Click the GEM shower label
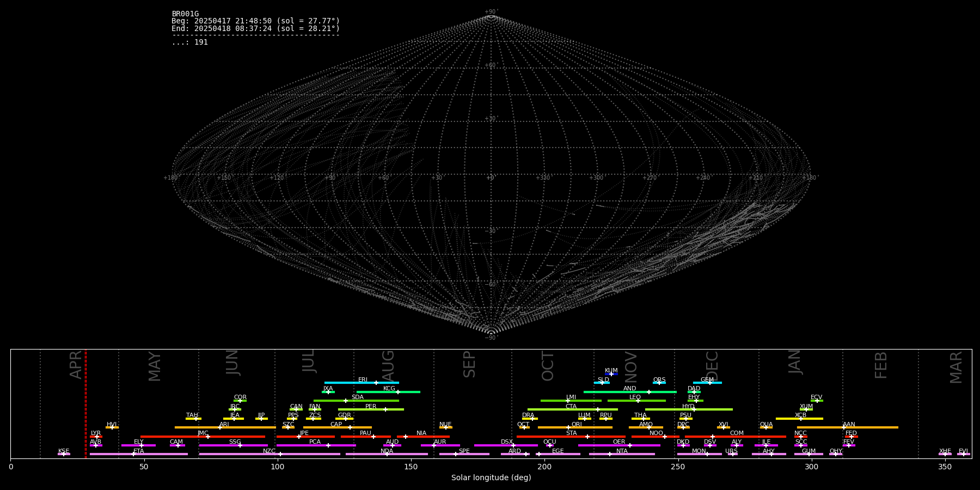980x490 pixels. pyautogui.click(x=707, y=380)
